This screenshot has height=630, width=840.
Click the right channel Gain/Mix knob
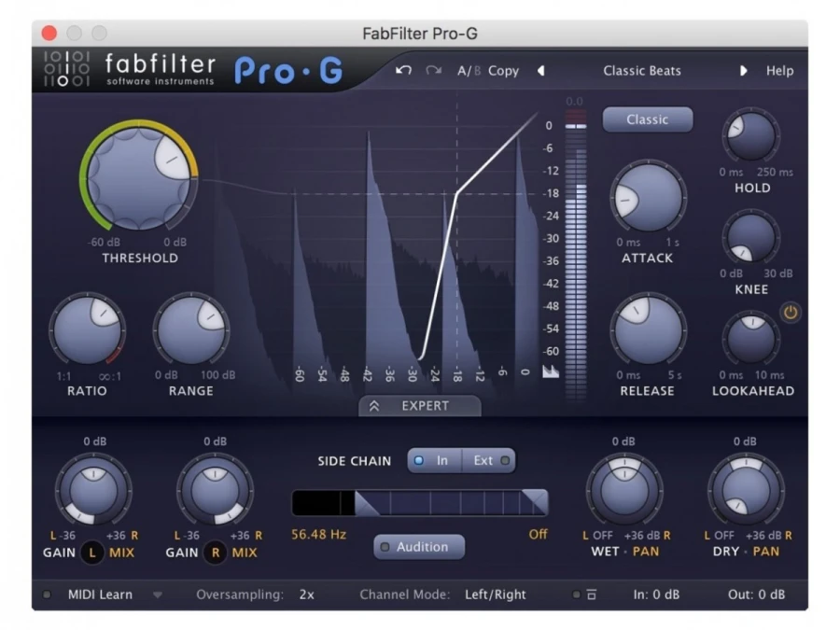point(215,490)
